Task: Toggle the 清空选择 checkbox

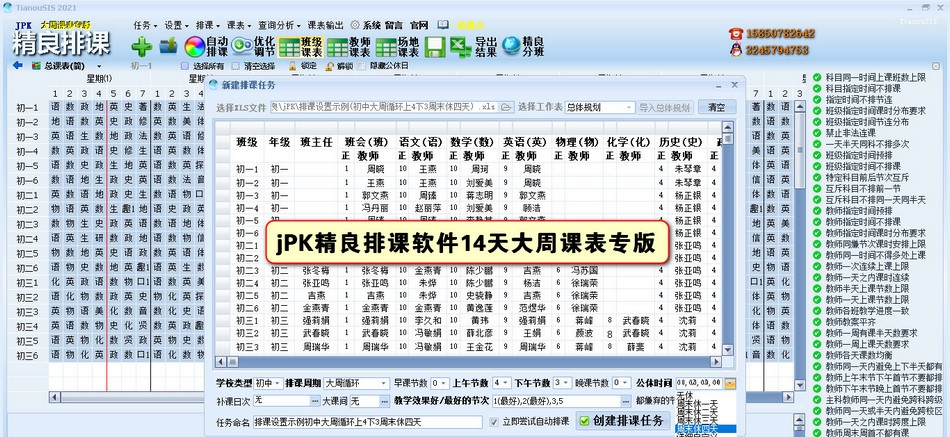Action: click(235, 66)
